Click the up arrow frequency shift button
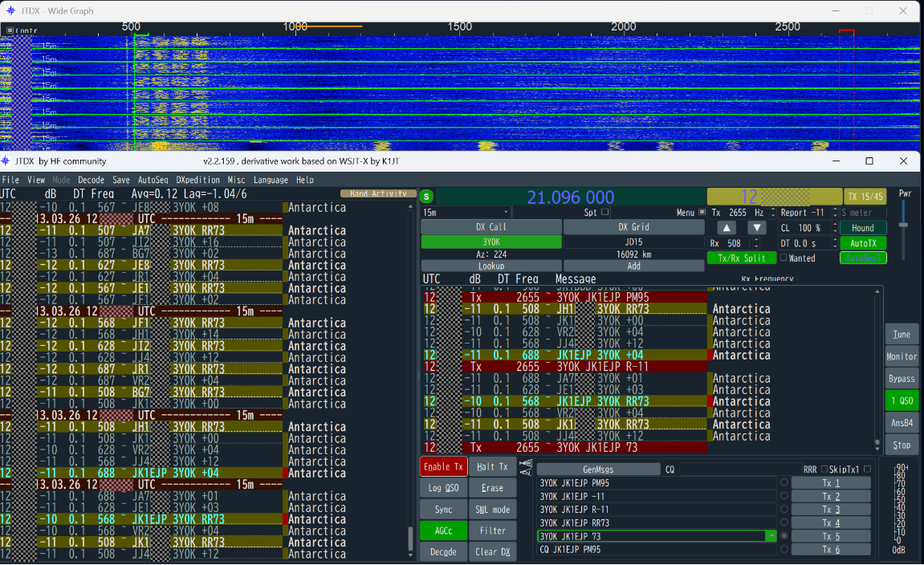Image resolution: width=924 pixels, height=565 pixels. [x=727, y=228]
